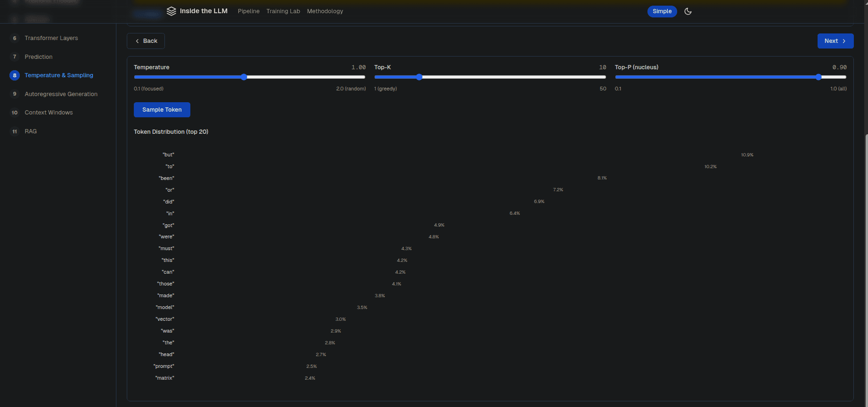Click step 9 badge beside Autoregressive Generation
Image resolution: width=868 pixels, height=407 pixels.
15,94
